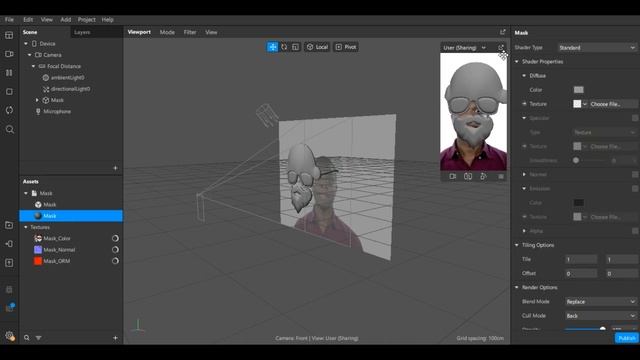
Task: Click the video camera source icon in sidebar
Action: [x=9, y=54]
